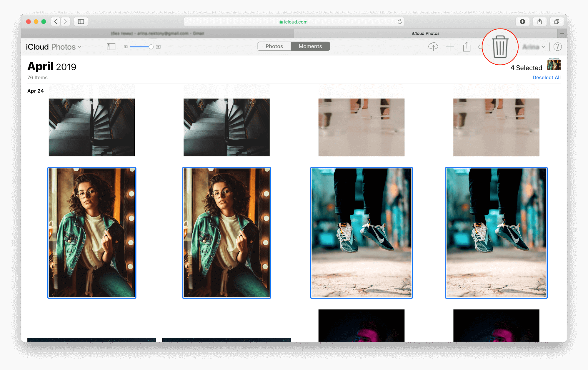Click the Deselect All link

tap(546, 77)
